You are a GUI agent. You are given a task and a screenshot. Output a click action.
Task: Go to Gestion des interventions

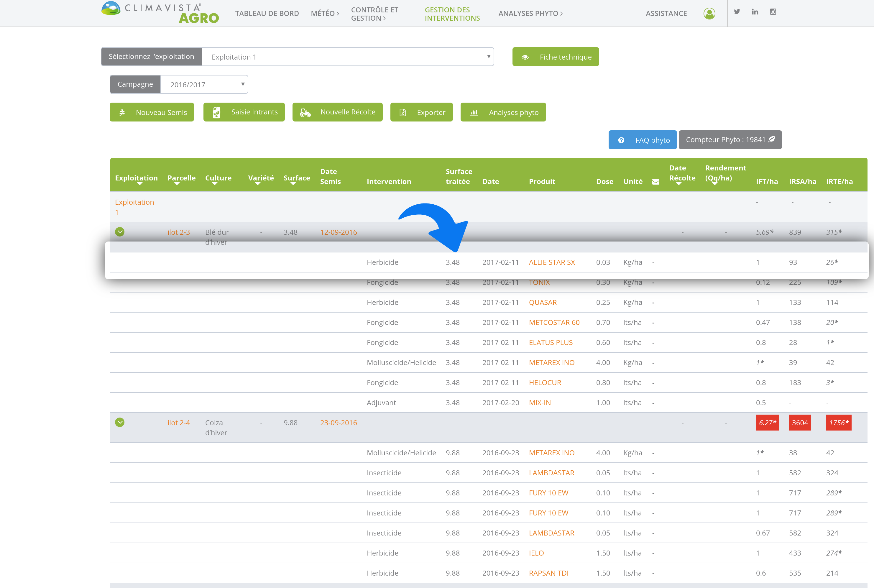click(x=452, y=14)
